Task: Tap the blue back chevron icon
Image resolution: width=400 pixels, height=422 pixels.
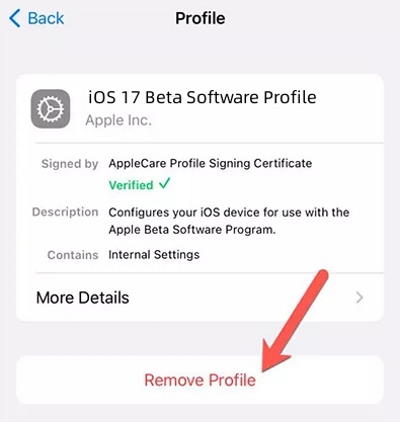Action: pos(15,18)
